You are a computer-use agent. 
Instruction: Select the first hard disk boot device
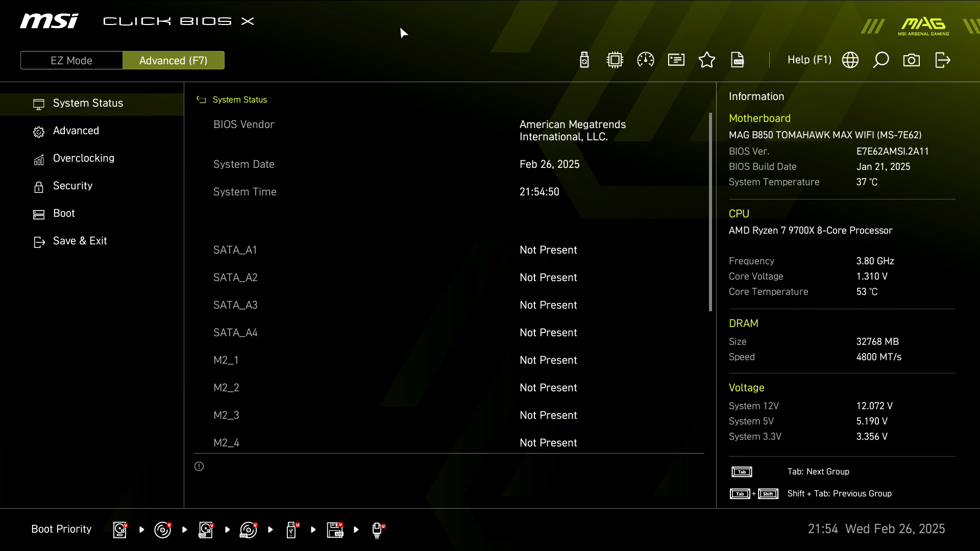tap(120, 530)
